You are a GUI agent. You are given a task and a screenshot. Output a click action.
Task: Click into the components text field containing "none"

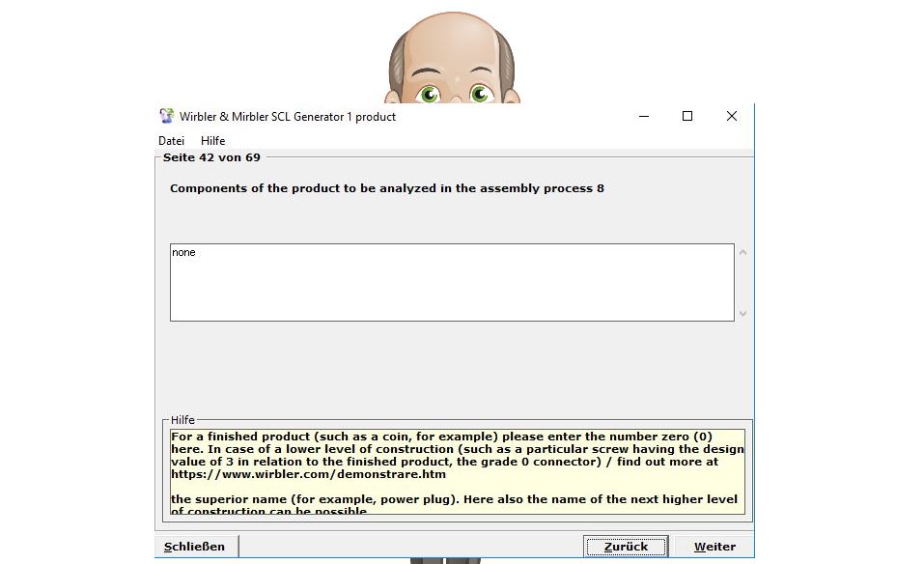pyautogui.click(x=451, y=282)
